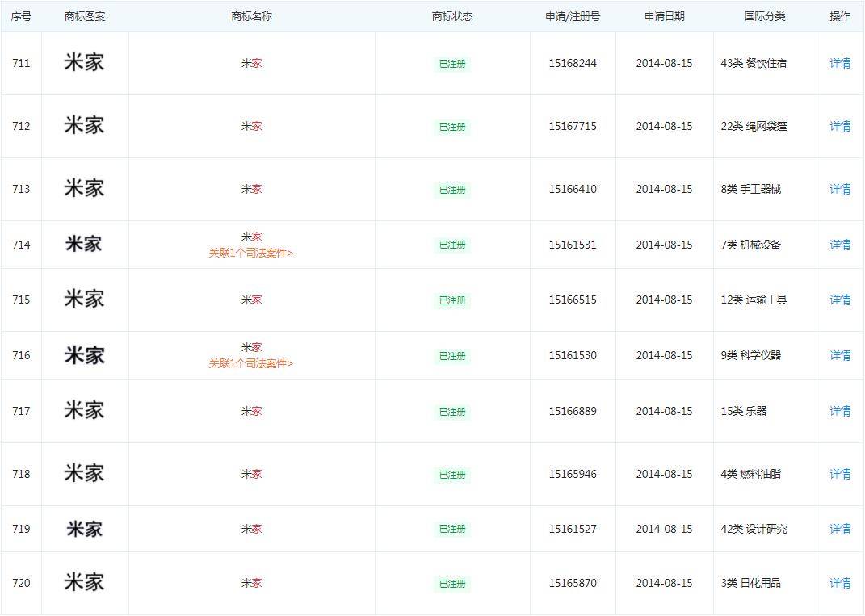
Task: Open 详情 link for registration 15161527
Action: 840,530
